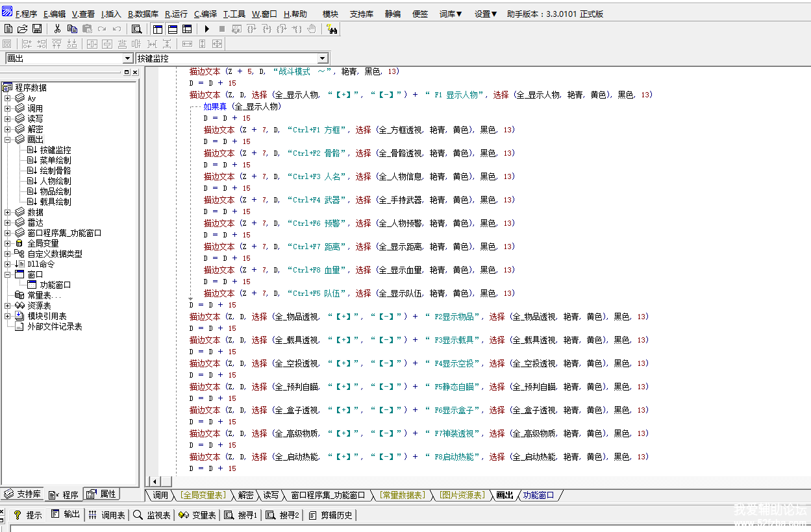Switch to the 图片资源表 editor tab

coord(462,495)
